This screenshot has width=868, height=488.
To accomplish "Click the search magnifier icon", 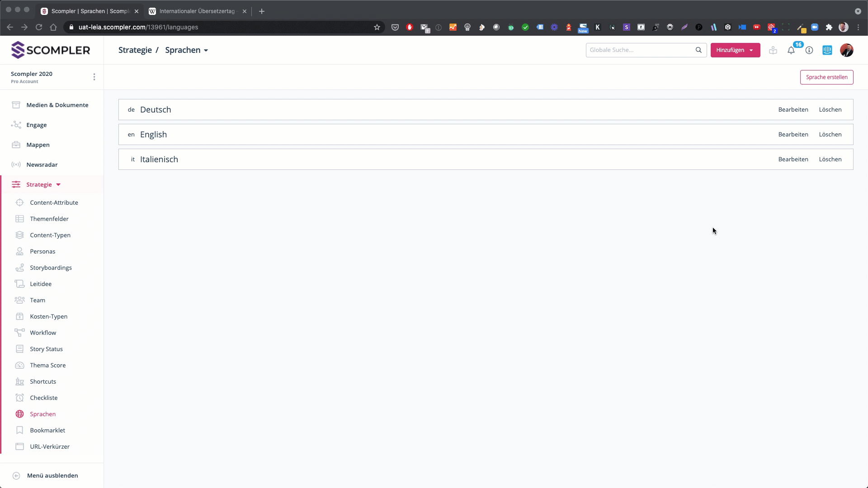I will tap(698, 50).
